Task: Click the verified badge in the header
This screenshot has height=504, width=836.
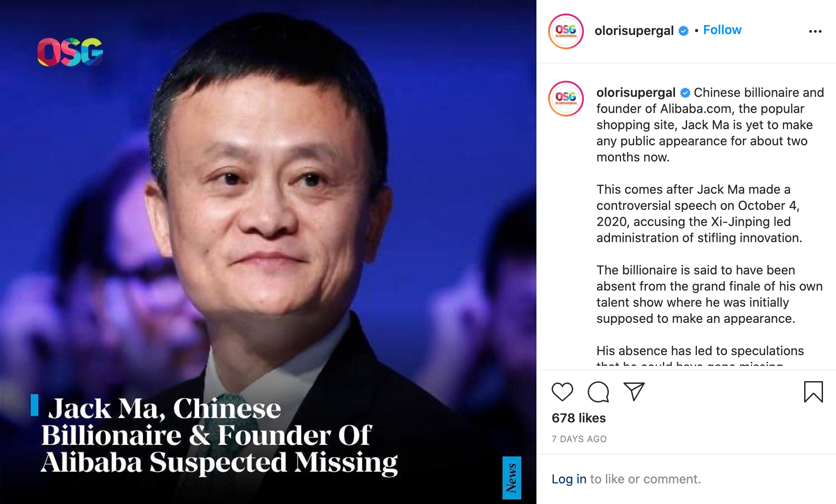Action: (x=684, y=31)
